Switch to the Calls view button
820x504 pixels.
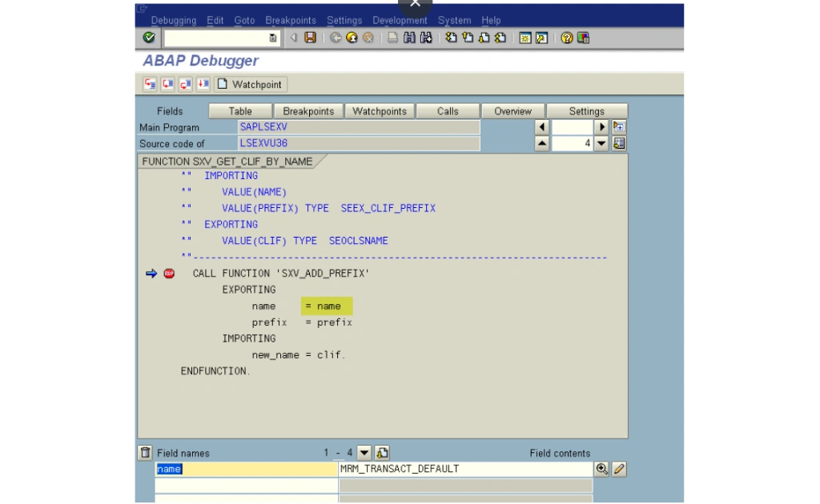448,111
